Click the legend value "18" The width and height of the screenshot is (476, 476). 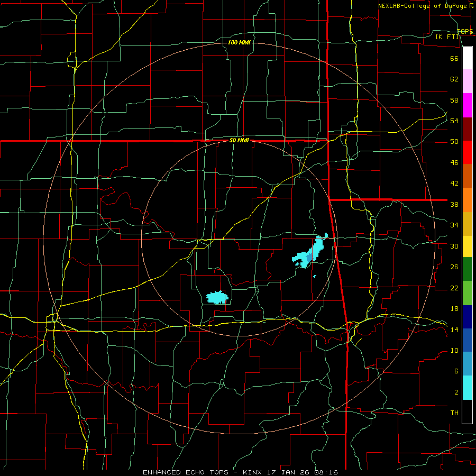click(x=454, y=309)
